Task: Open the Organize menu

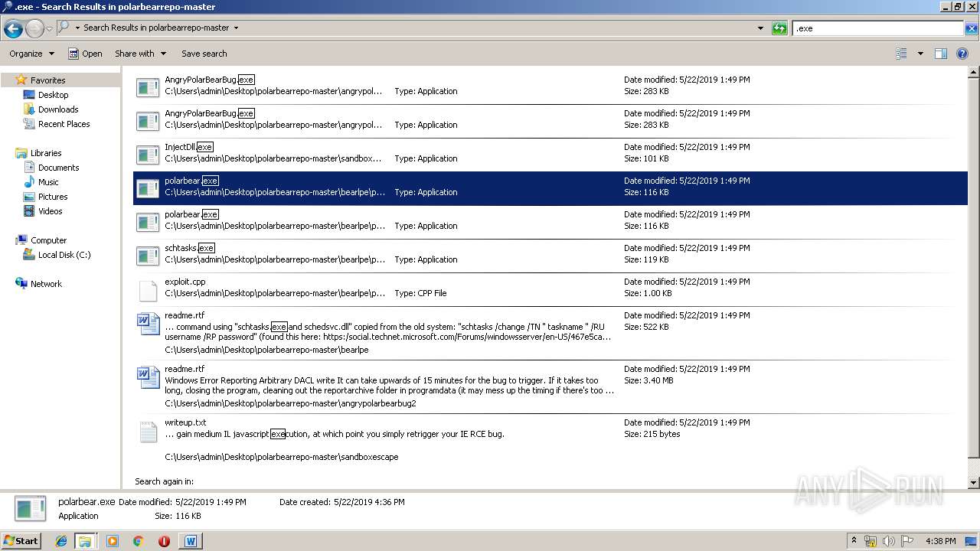Action: pyautogui.click(x=31, y=54)
